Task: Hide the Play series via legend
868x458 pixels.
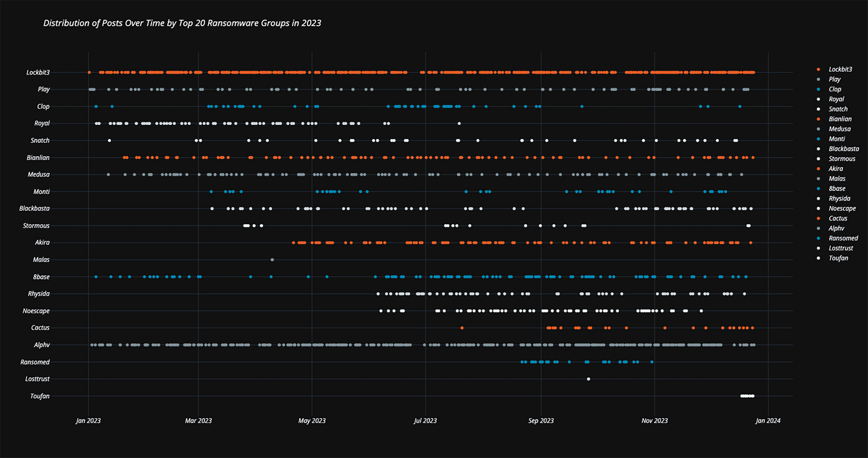Action: pos(834,79)
